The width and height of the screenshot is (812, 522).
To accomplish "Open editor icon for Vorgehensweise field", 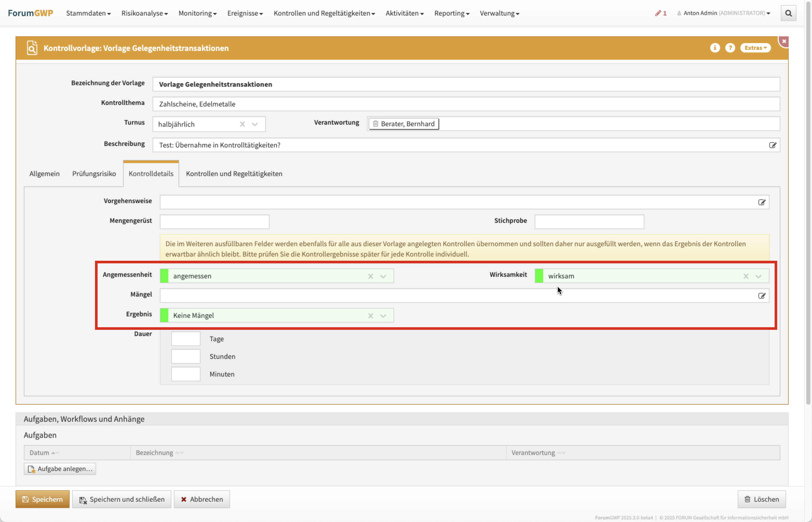I will (x=762, y=202).
